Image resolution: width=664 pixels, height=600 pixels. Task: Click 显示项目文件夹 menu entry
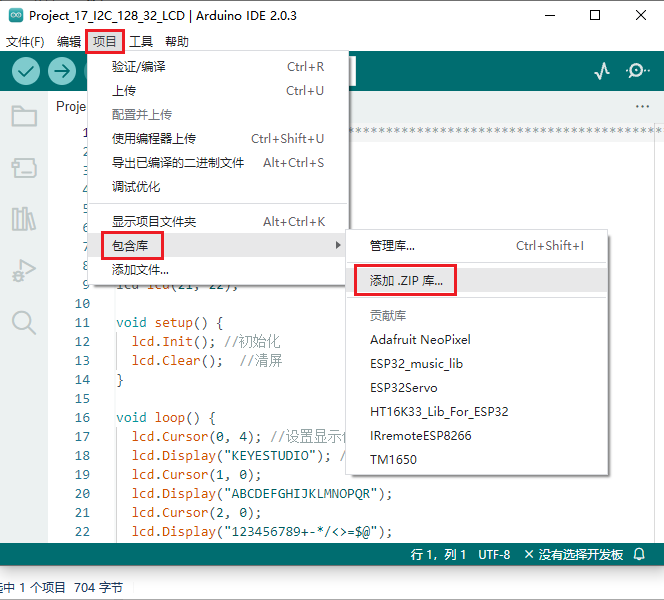click(154, 221)
